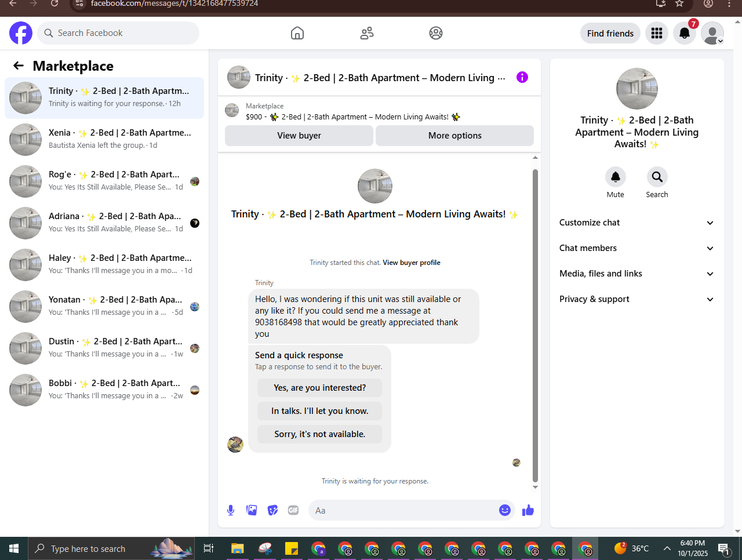Open the Facebook Home feed icon
The image size is (742, 560).
pos(297,33)
